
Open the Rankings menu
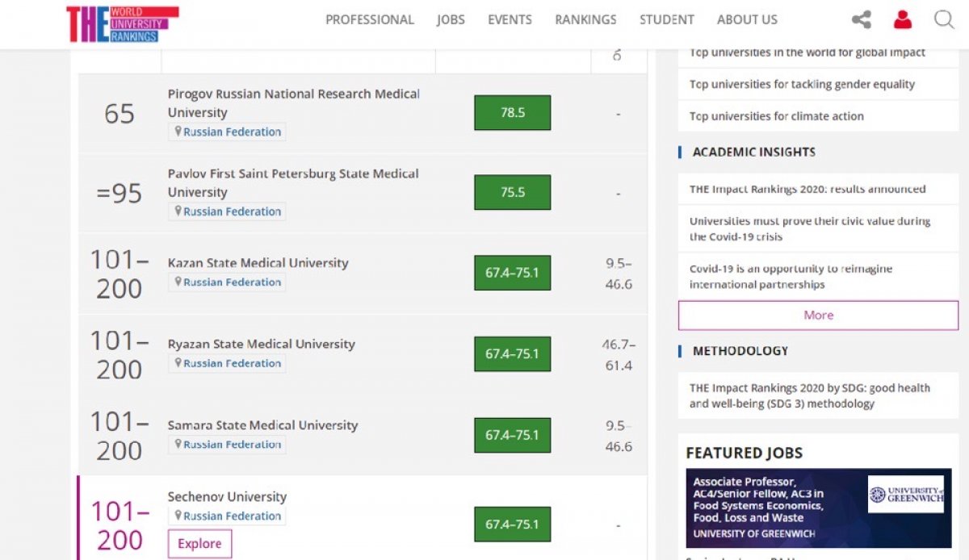(x=585, y=20)
